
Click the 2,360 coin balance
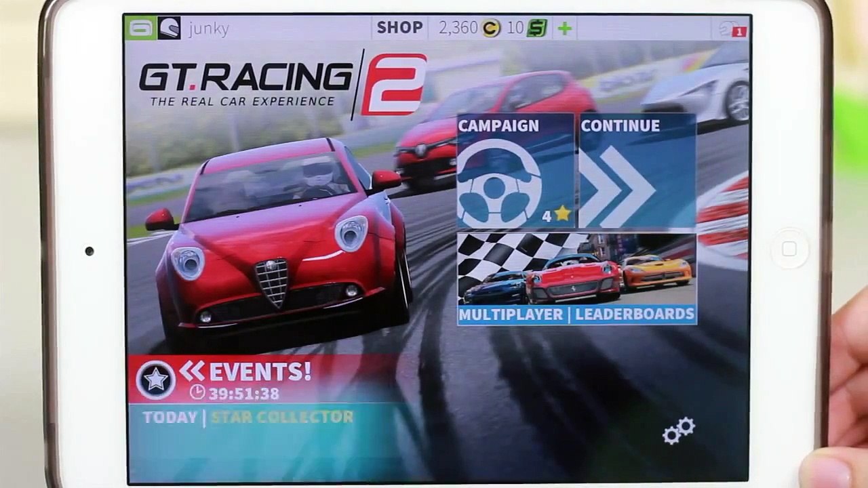click(458, 28)
